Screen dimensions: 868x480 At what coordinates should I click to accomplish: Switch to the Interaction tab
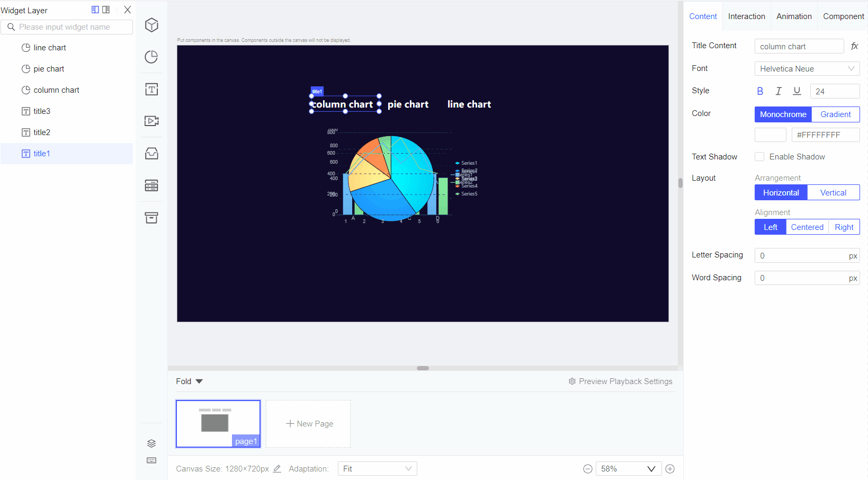point(747,16)
